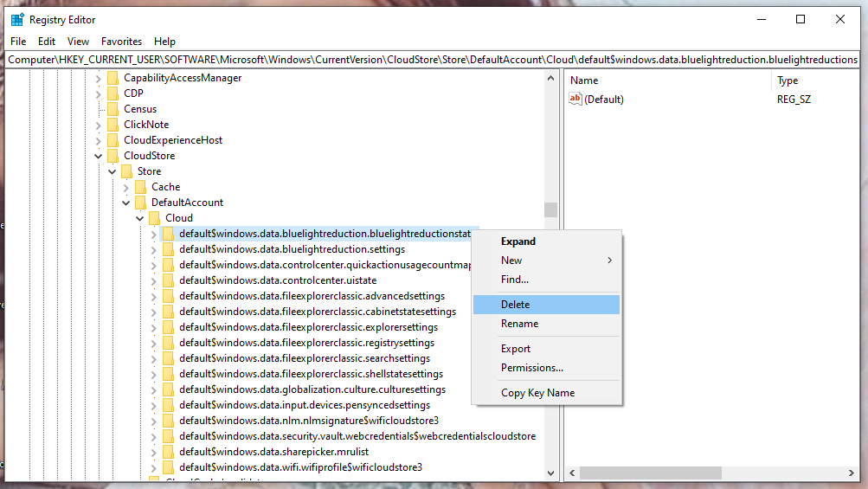Select the fileexplorerclassic.registrysettings key
This screenshot has height=489, width=868.
(x=306, y=343)
